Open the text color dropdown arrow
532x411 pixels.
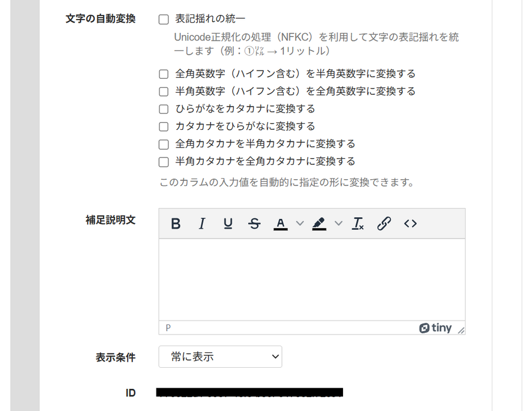point(299,224)
